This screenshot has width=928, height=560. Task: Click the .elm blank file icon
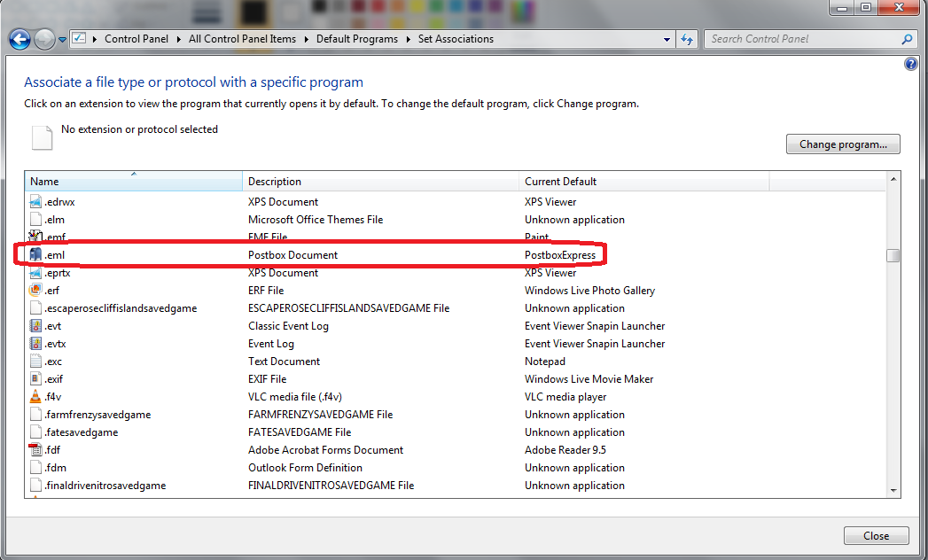click(x=35, y=220)
